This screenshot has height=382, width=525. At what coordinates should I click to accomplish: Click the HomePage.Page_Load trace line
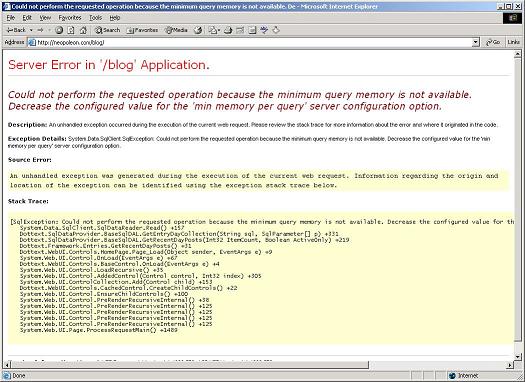tap(146, 252)
